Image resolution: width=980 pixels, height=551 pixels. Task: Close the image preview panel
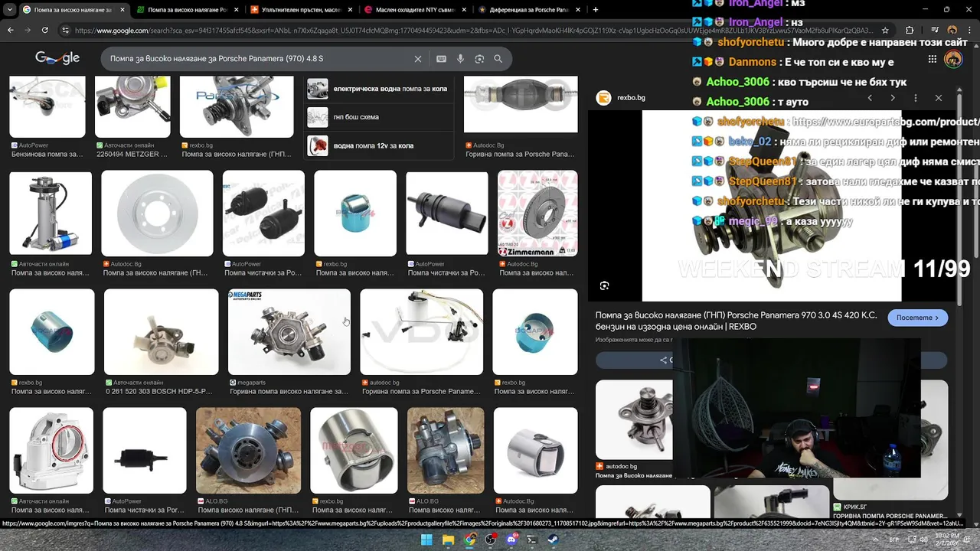click(939, 98)
